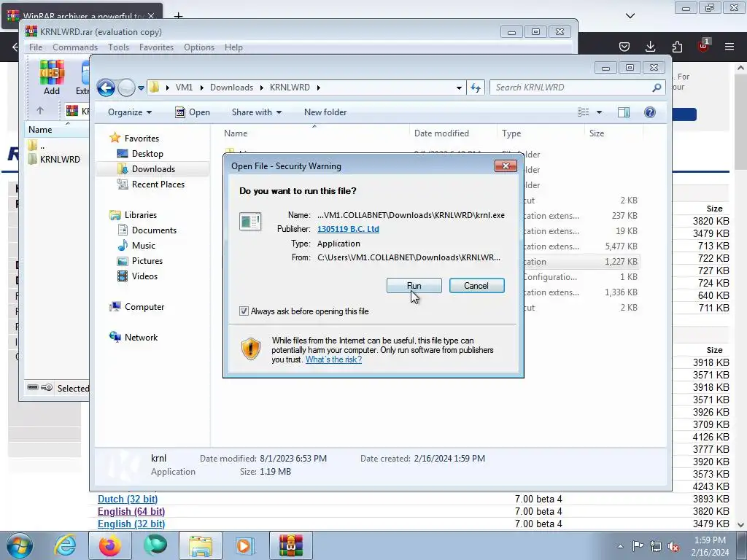This screenshot has width=747, height=560.
Task: Sort by Date modified column
Action: [x=453, y=133]
